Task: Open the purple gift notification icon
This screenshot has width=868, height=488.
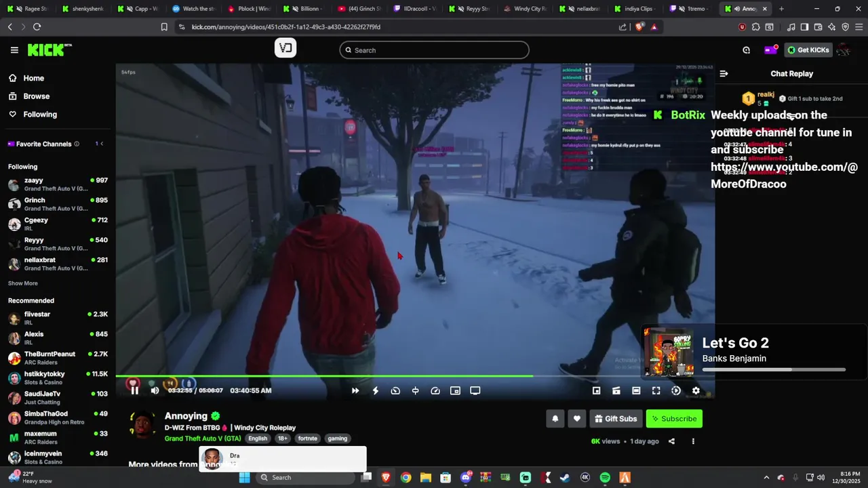Action: point(770,50)
